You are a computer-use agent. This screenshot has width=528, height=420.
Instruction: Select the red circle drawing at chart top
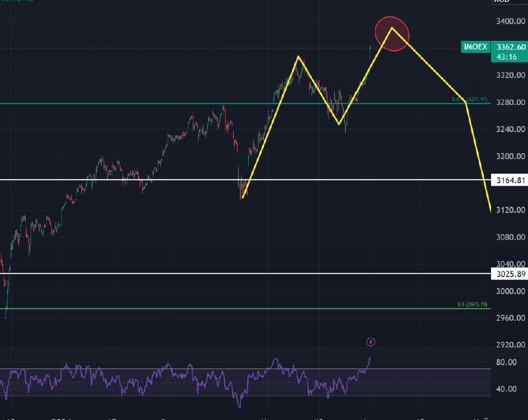(392, 34)
